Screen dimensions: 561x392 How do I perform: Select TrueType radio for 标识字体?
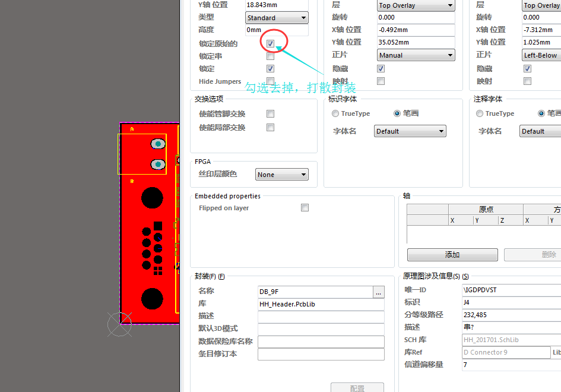[335, 113]
